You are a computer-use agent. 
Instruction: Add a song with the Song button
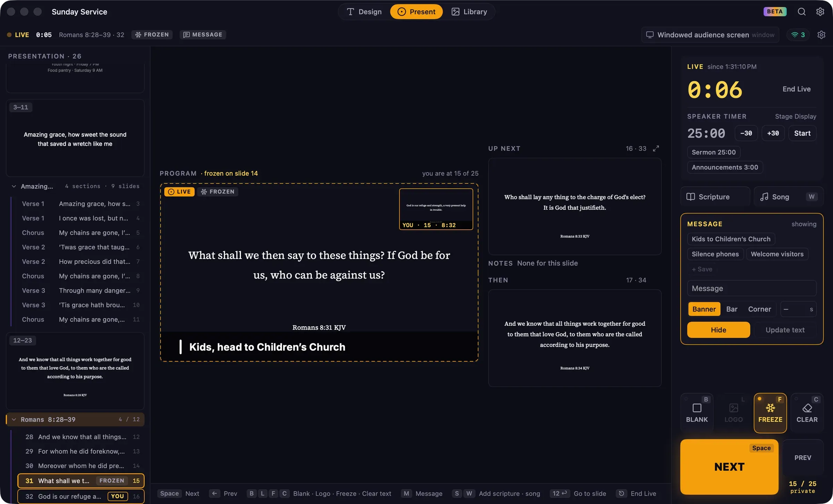point(788,197)
